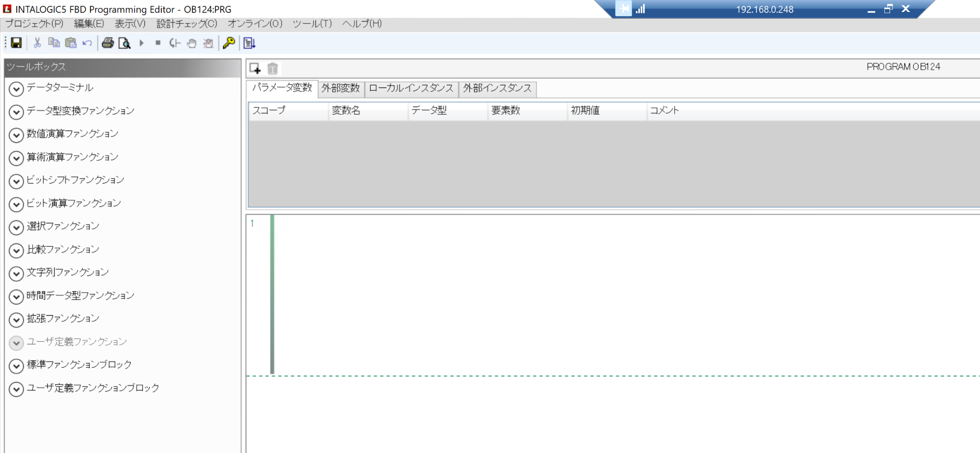Image resolution: width=980 pixels, height=453 pixels.
Task: Expand the 比較ファンクション category
Action: pyautogui.click(x=16, y=250)
